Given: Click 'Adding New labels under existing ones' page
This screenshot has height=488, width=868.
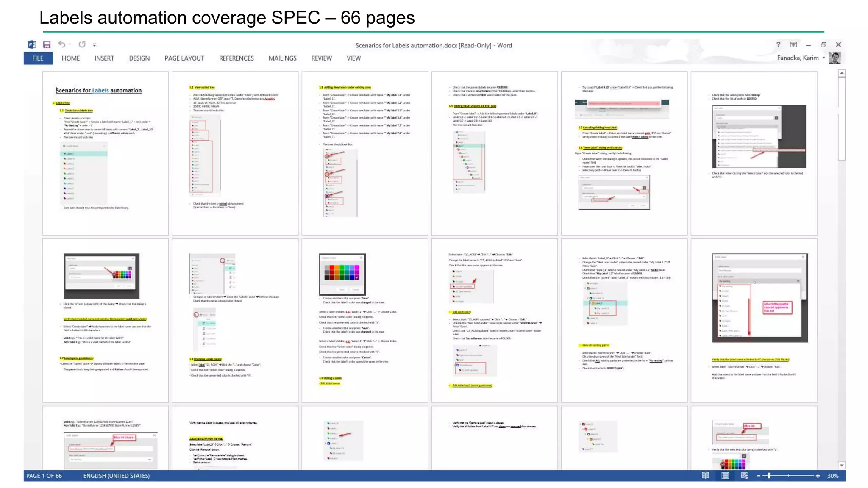Looking at the screenshot, I should pos(365,153).
